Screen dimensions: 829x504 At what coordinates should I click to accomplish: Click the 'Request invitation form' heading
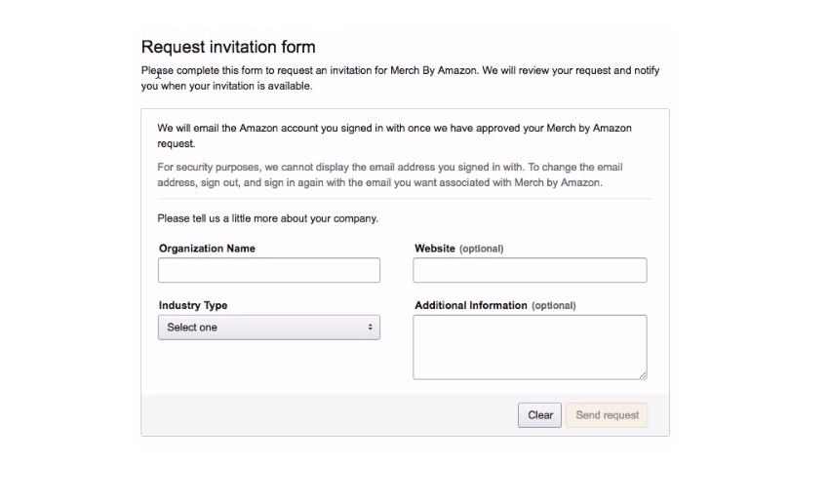coord(228,47)
